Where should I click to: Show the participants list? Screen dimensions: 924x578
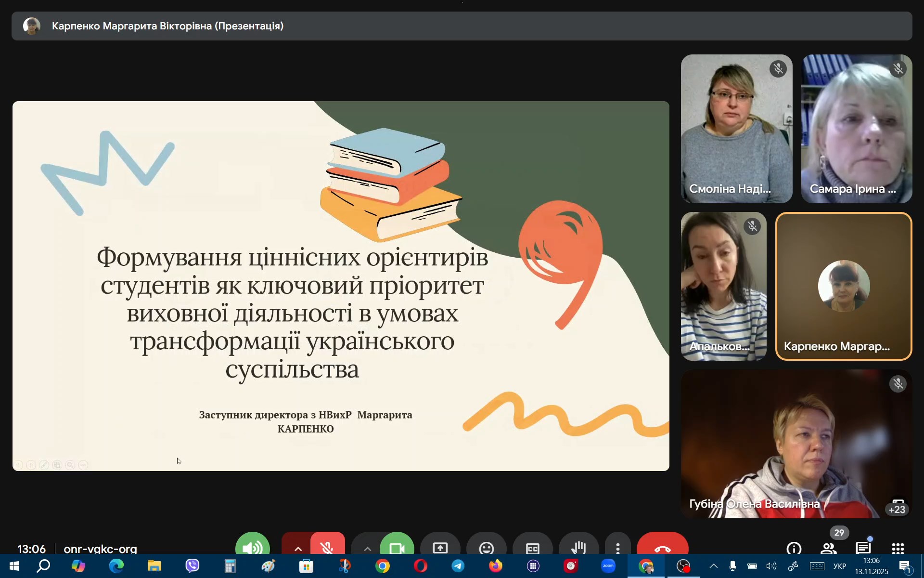click(828, 548)
